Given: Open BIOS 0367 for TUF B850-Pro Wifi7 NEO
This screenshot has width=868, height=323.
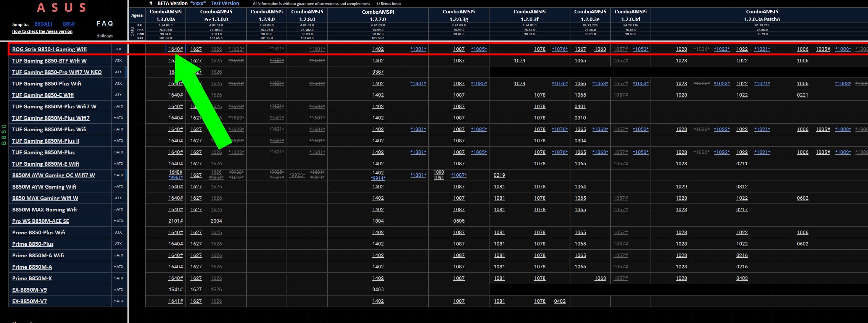Looking at the screenshot, I should click(x=378, y=72).
